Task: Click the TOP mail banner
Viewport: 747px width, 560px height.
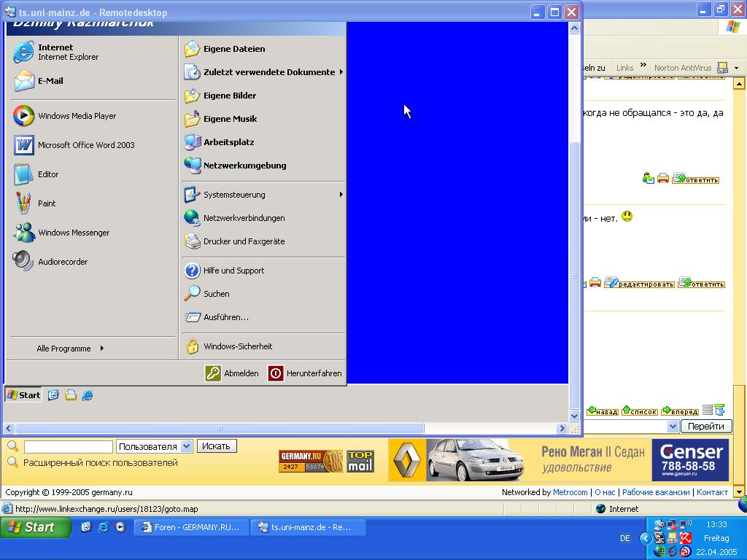Action: point(360,461)
